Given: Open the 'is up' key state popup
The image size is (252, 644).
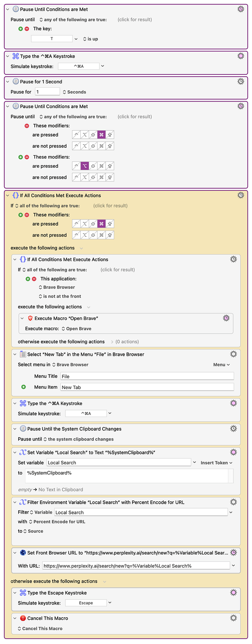Looking at the screenshot, I should [91, 39].
